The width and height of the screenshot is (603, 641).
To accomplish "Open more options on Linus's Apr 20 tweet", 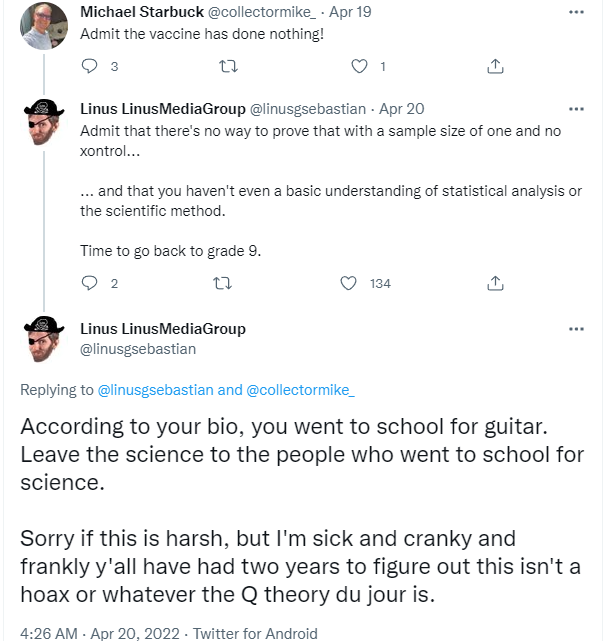I will [576, 109].
